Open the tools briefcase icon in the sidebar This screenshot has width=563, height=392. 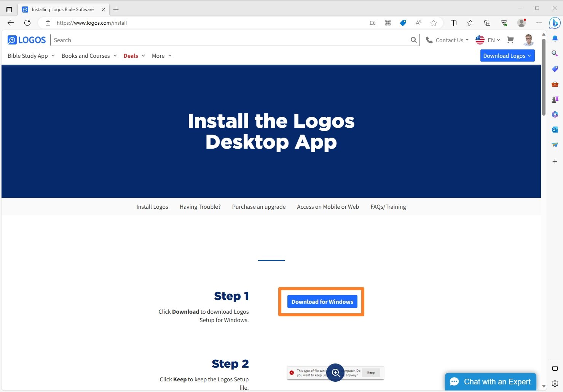point(555,84)
